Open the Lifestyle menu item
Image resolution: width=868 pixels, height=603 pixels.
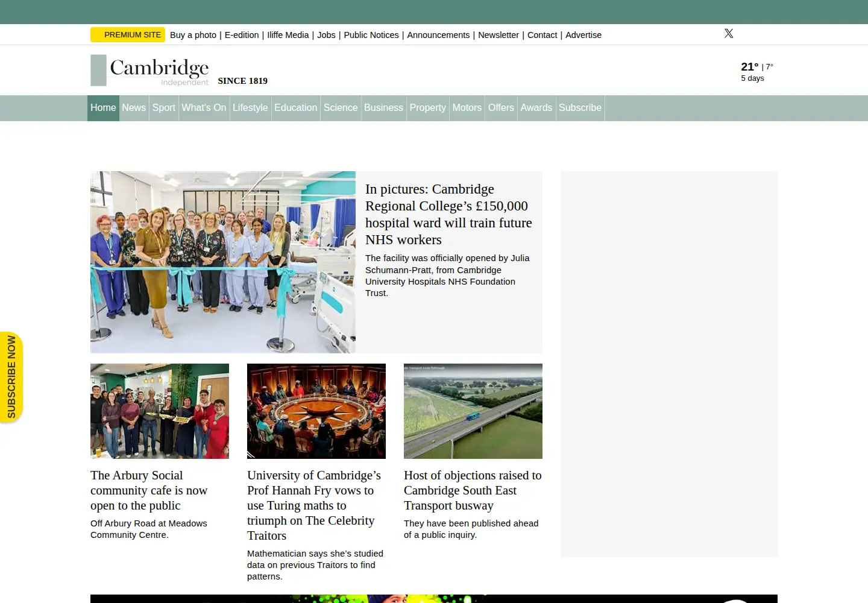[x=250, y=108]
